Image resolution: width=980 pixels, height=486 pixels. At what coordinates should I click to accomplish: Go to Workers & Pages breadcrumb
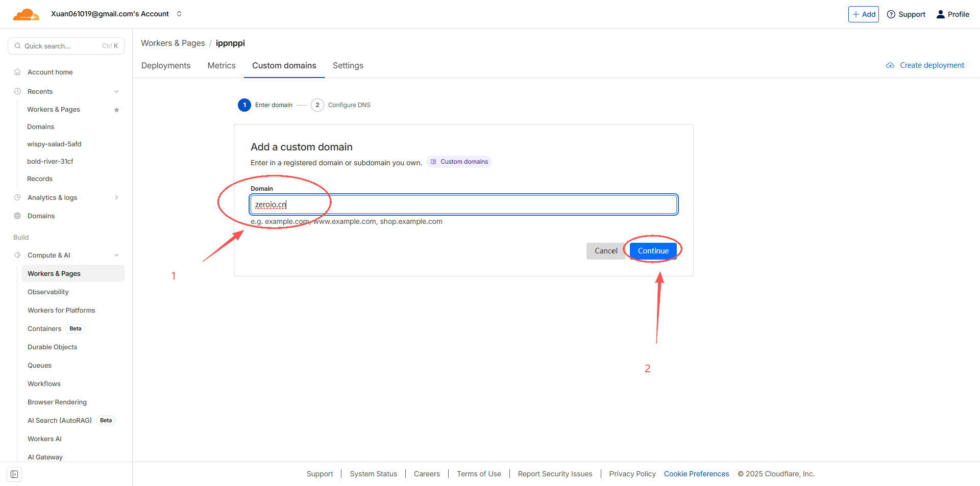tap(173, 43)
